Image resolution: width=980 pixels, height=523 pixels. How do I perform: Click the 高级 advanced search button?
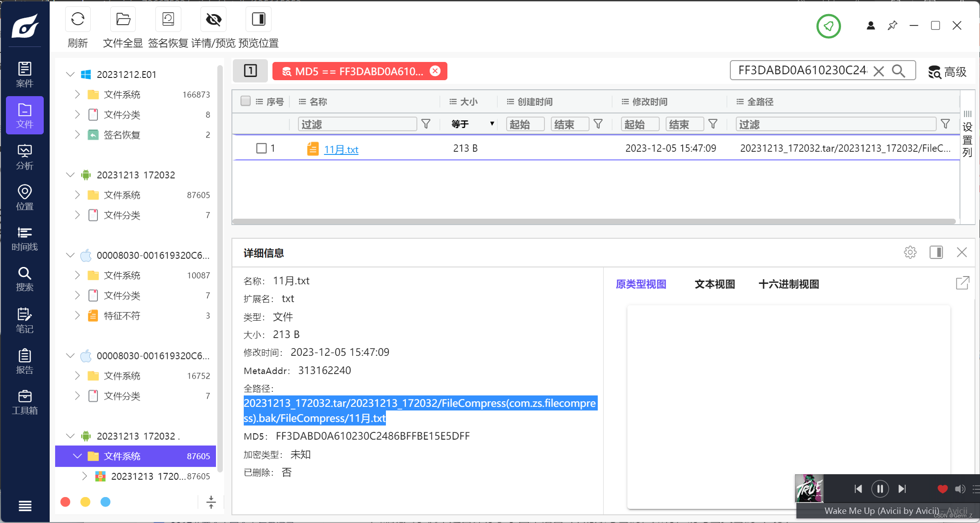[948, 72]
